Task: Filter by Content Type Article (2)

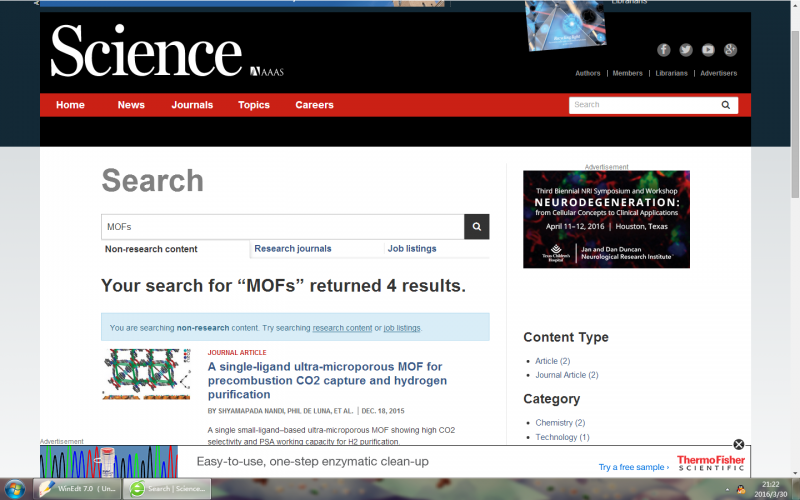Action: coord(553,361)
